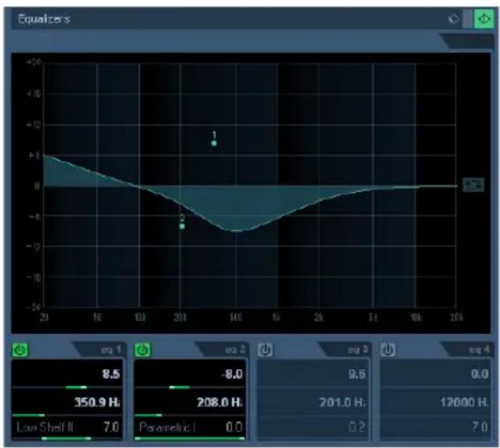Click the eq 4 tab label
Screen dimensions: 500x448
(479, 350)
